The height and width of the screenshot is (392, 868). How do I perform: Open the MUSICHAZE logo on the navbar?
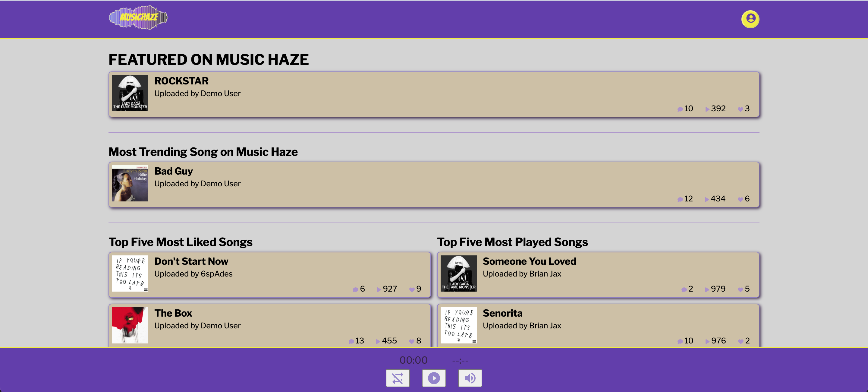point(139,17)
